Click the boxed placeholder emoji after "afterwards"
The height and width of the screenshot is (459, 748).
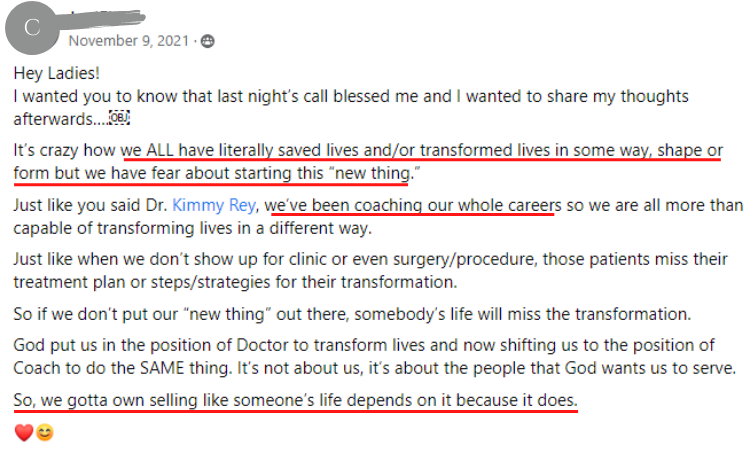pyautogui.click(x=119, y=118)
